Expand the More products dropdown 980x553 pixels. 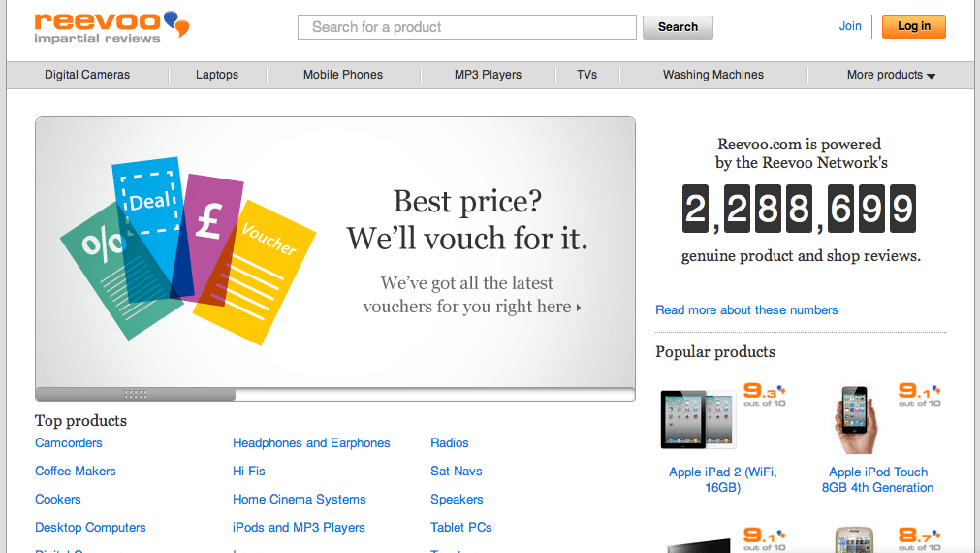[x=891, y=75]
